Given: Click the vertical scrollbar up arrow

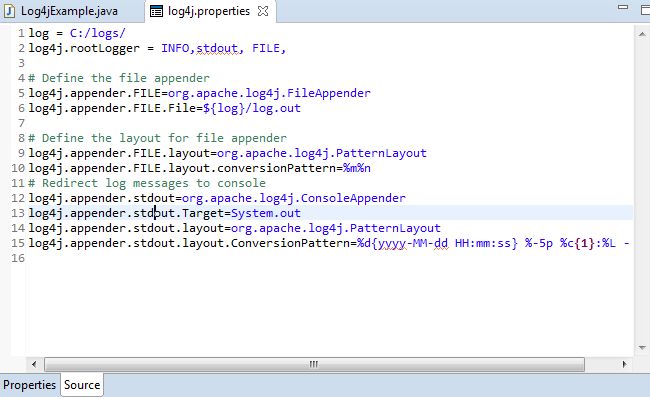Looking at the screenshot, I should [642, 34].
